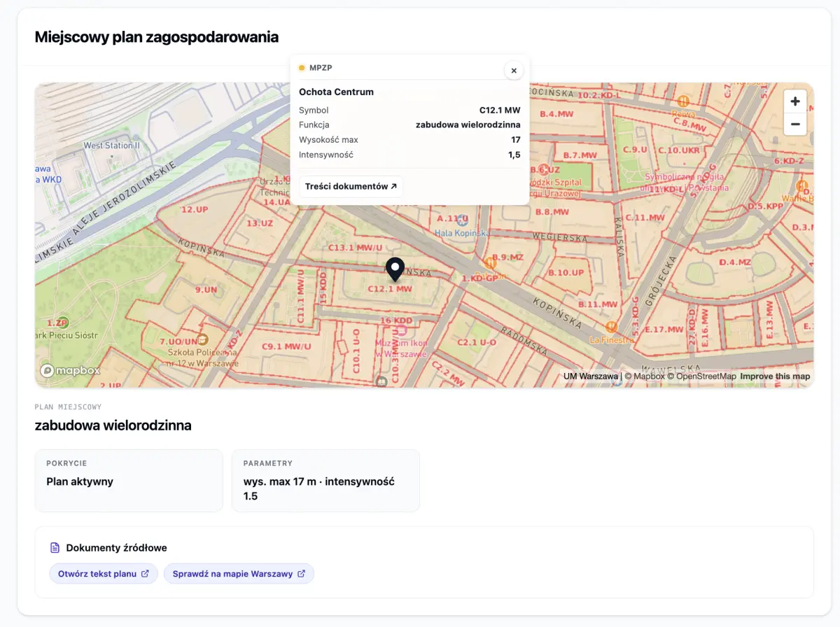Screen dimensions: 840x627
Task: Click the C.9.U zone label
Action: (635, 150)
